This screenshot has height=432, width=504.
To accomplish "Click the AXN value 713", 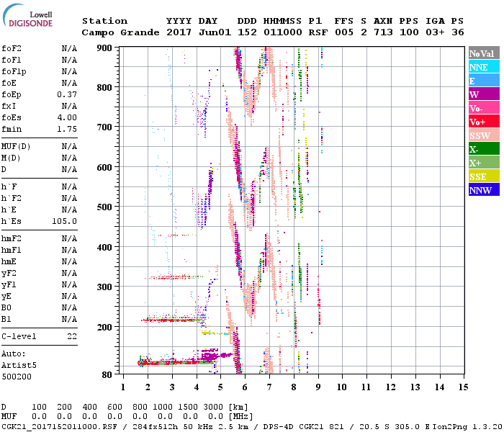I will [x=383, y=32].
